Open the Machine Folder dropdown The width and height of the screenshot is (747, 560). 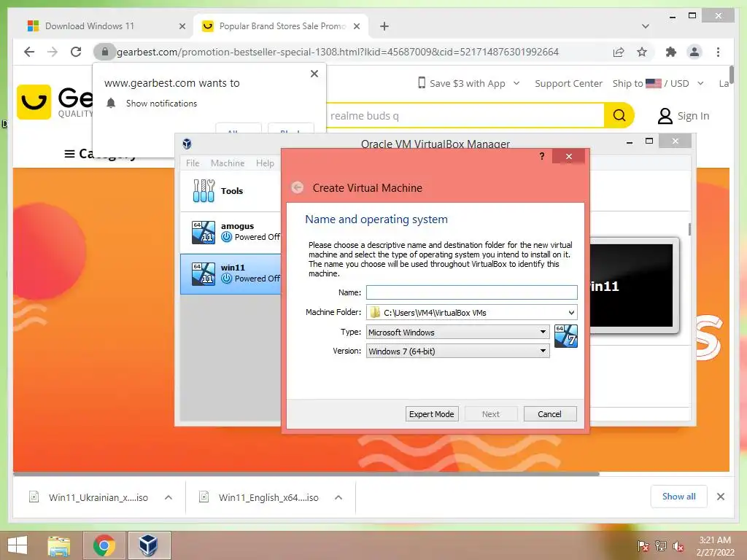coord(571,312)
